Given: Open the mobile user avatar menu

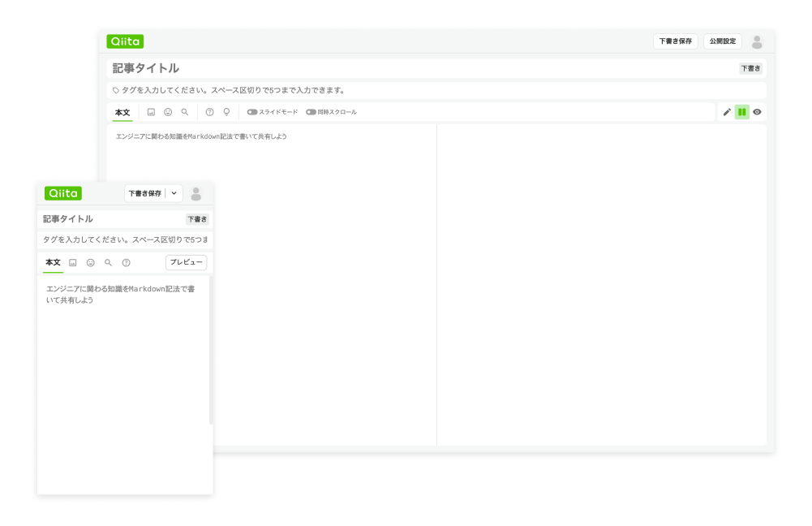Looking at the screenshot, I should pos(195,192).
